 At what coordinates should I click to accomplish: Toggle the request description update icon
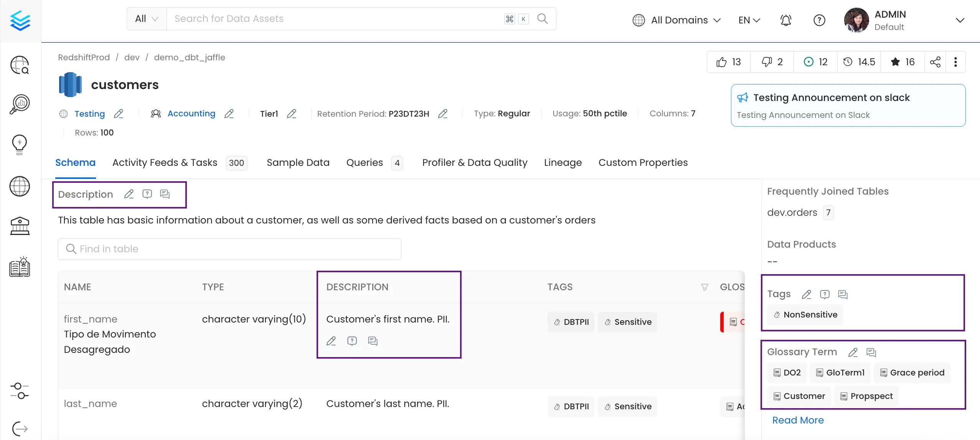click(147, 194)
